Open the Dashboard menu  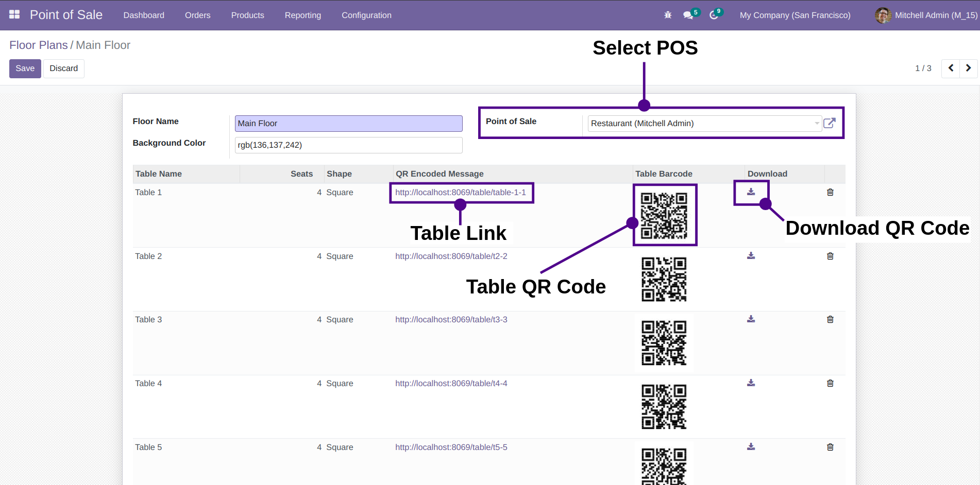pyautogui.click(x=144, y=15)
